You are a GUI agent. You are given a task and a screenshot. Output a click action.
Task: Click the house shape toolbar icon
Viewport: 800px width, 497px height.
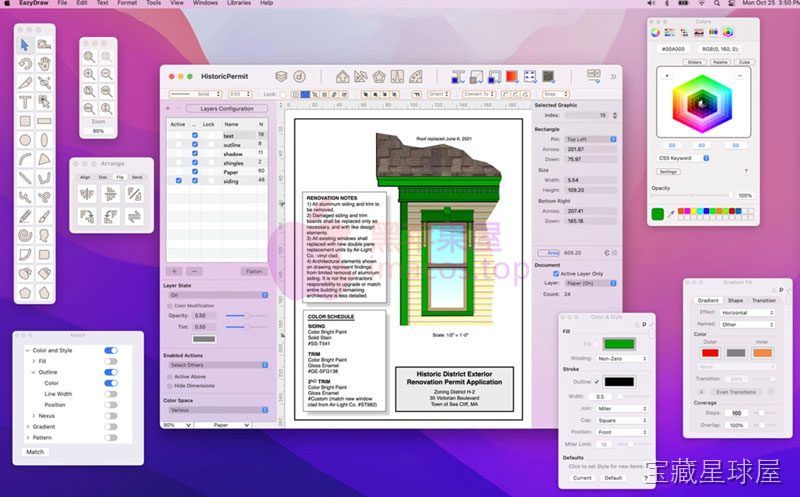(343, 77)
